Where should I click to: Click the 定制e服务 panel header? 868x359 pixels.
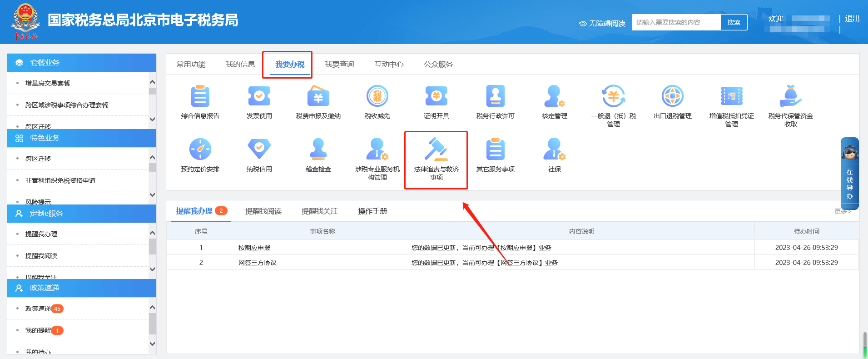pos(82,214)
